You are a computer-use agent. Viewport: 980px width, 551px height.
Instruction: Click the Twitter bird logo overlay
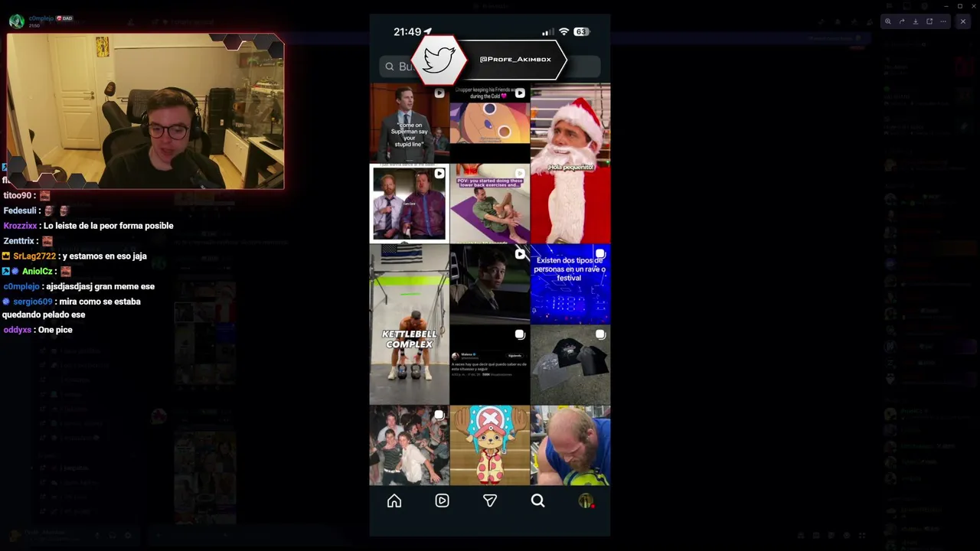439,60
